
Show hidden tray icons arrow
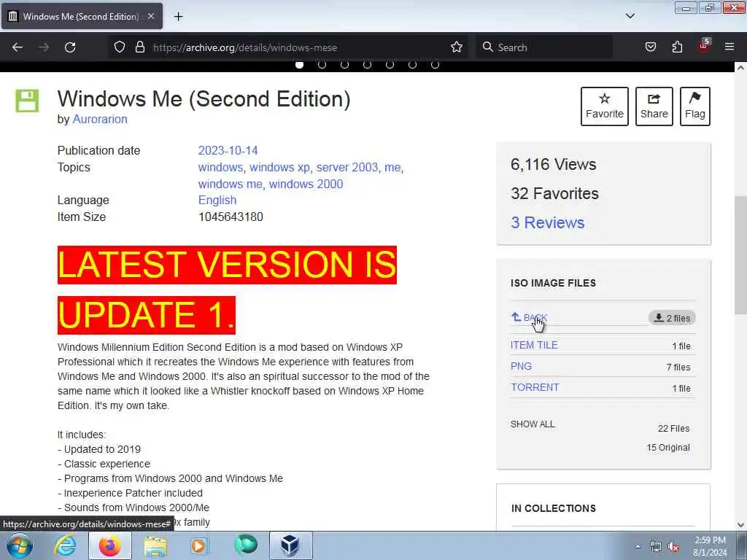coord(638,546)
